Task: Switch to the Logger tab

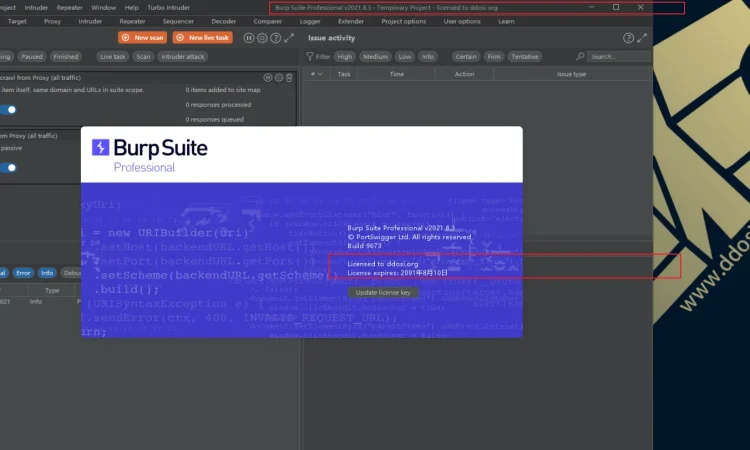Action: pyautogui.click(x=310, y=22)
